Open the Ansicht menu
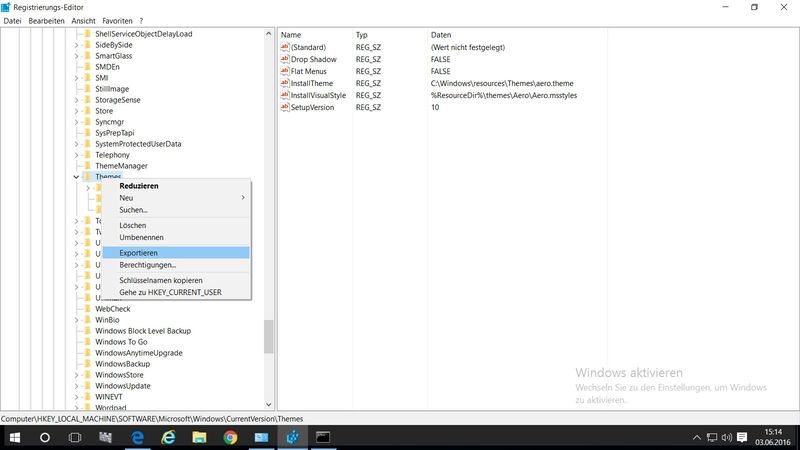The width and height of the screenshot is (800, 450). (83, 21)
